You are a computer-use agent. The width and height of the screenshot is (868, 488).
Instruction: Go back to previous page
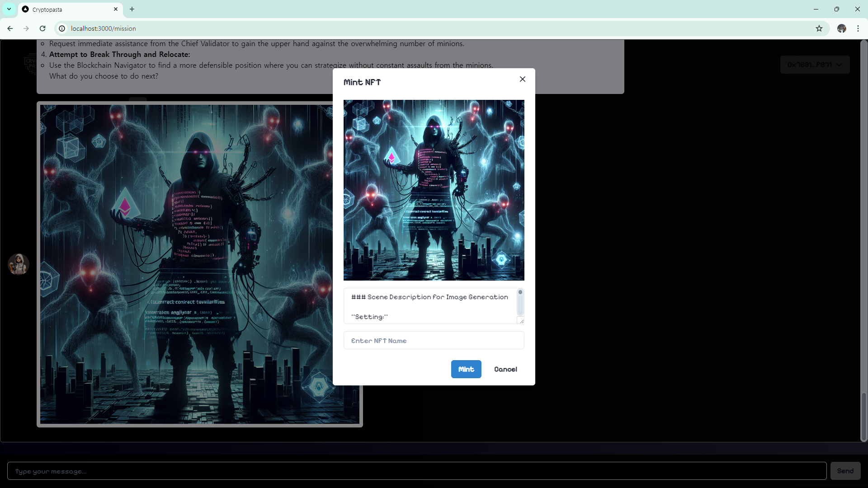pyautogui.click(x=10, y=28)
